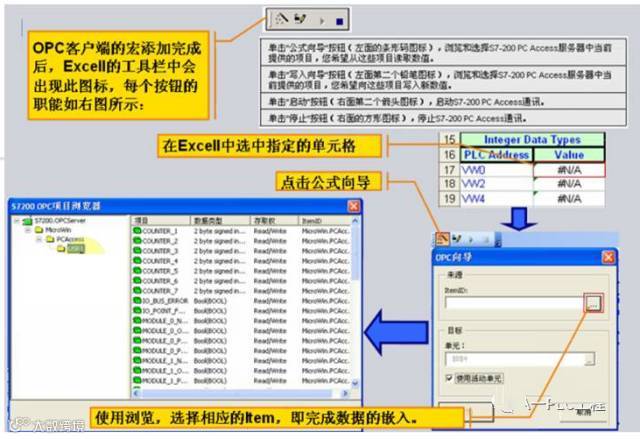The image size is (640, 439).
Task: Click the PLC Address header cell
Action: 497,155
